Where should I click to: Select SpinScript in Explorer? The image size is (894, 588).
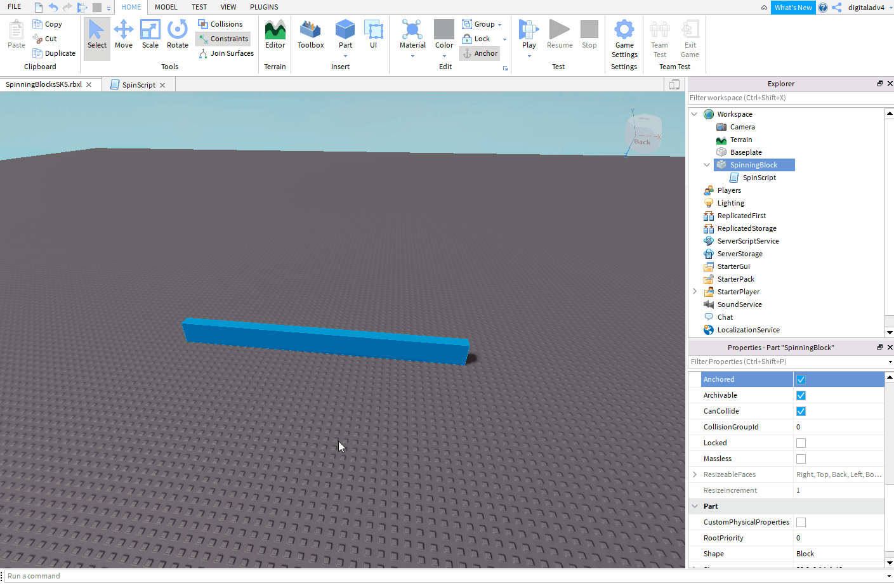coord(759,178)
